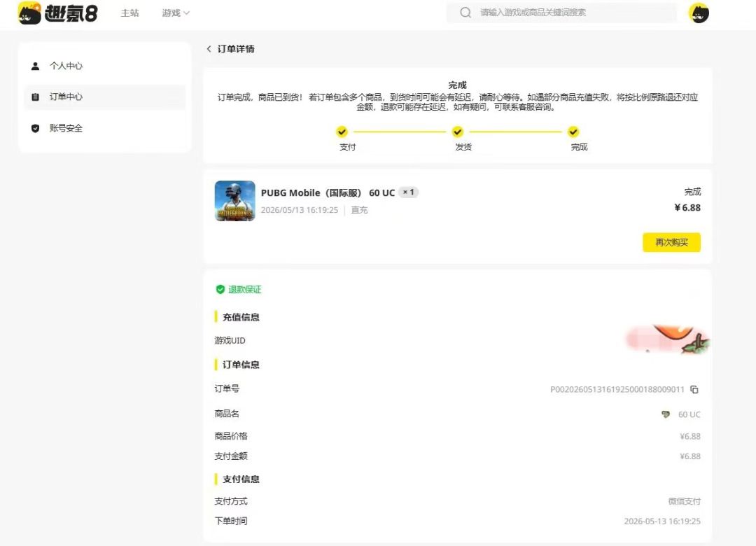The image size is (756, 546).
Task: Open the user avatar in header
Action: pos(699,13)
